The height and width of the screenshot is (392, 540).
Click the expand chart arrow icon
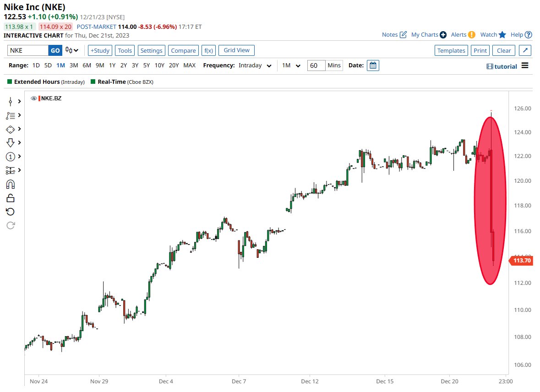525,50
